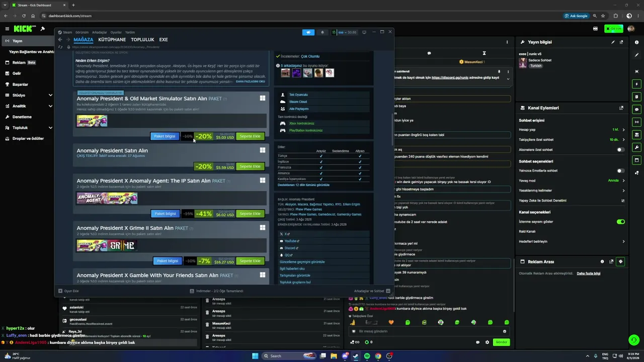The width and height of the screenshot is (644, 362).
Task: Open the Kick hamburger menu
Action: point(7,29)
